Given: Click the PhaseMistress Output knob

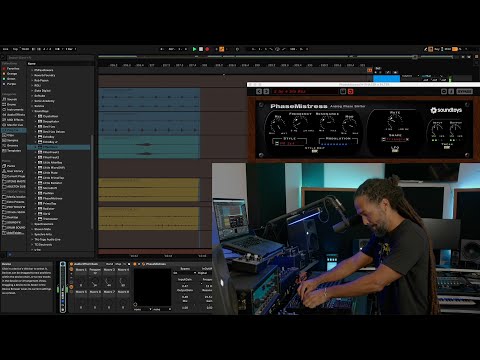Looking at the screenshot, I should [x=455, y=129].
